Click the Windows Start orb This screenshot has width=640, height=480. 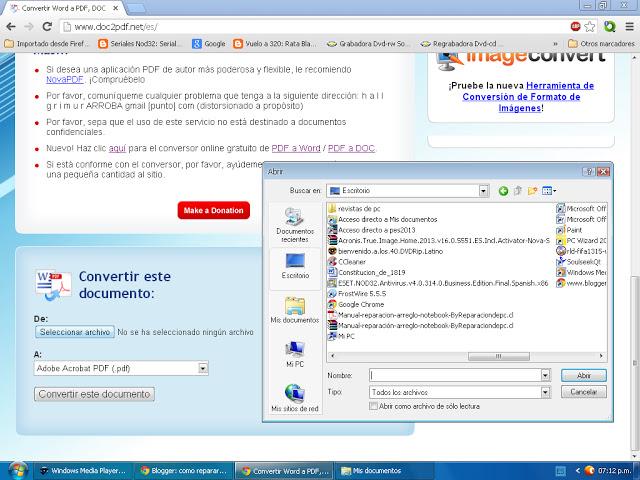pyautogui.click(x=17, y=471)
